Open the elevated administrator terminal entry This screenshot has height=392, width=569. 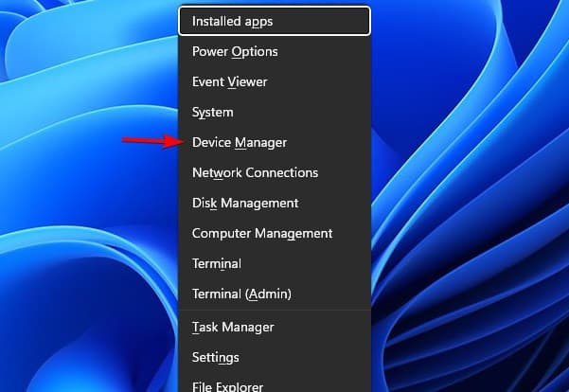(x=241, y=294)
